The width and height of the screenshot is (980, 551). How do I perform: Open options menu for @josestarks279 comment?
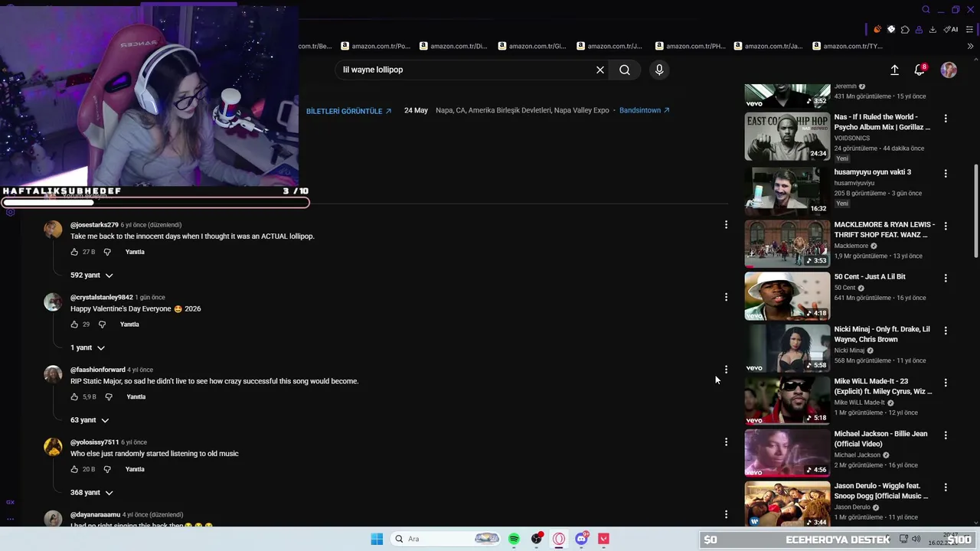click(x=726, y=225)
